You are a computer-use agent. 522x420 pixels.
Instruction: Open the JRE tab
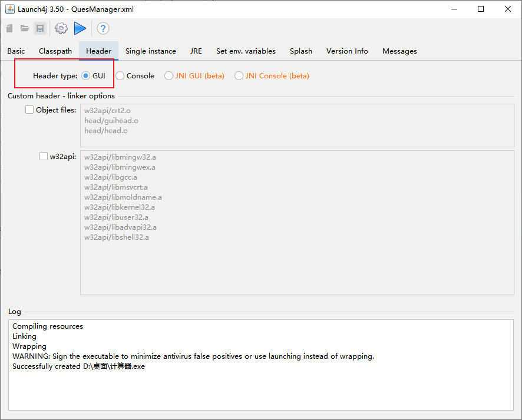pos(196,51)
